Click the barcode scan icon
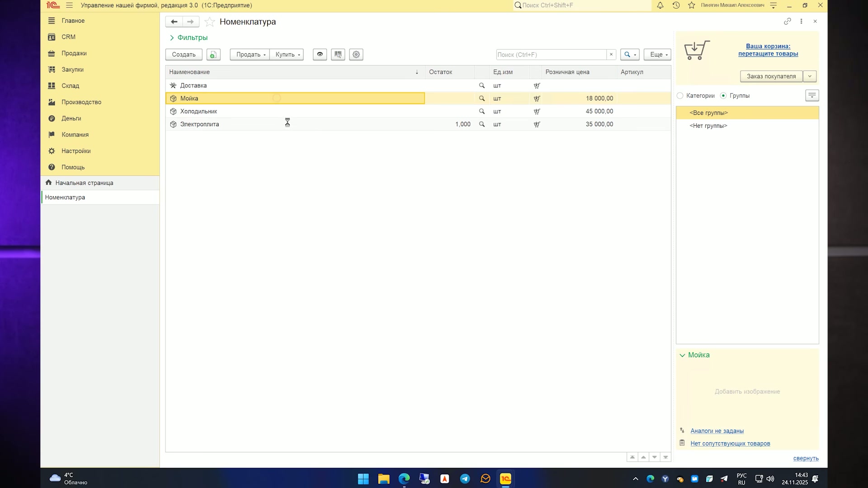Image resolution: width=868 pixels, height=488 pixels. coord(338,55)
